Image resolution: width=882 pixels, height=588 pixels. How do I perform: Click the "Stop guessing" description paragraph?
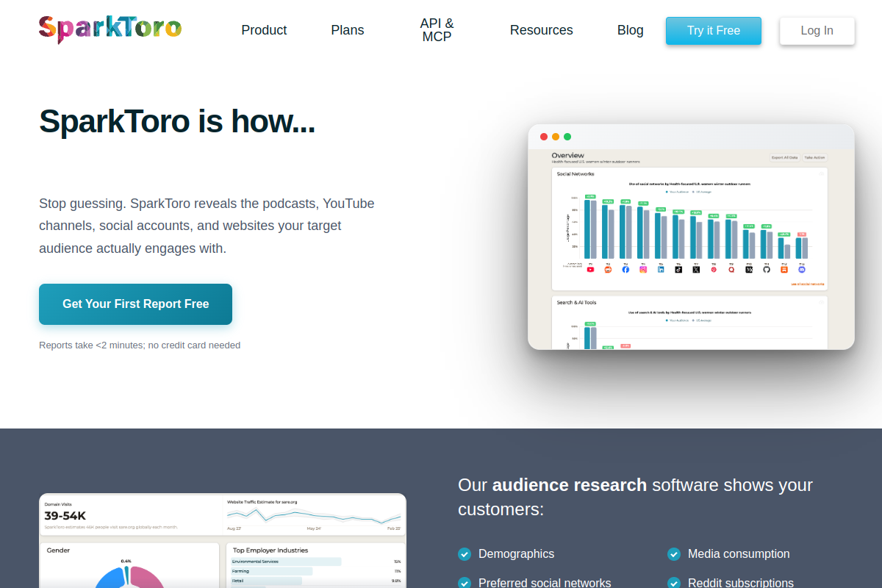(207, 226)
